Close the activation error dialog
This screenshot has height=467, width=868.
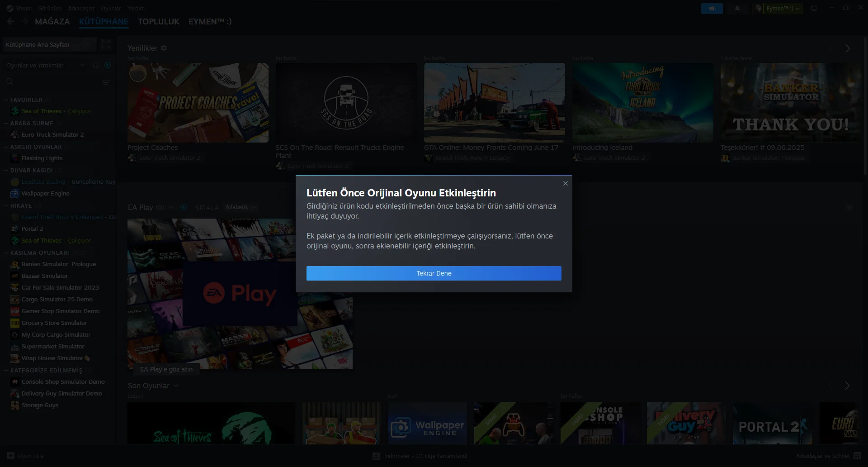565,183
